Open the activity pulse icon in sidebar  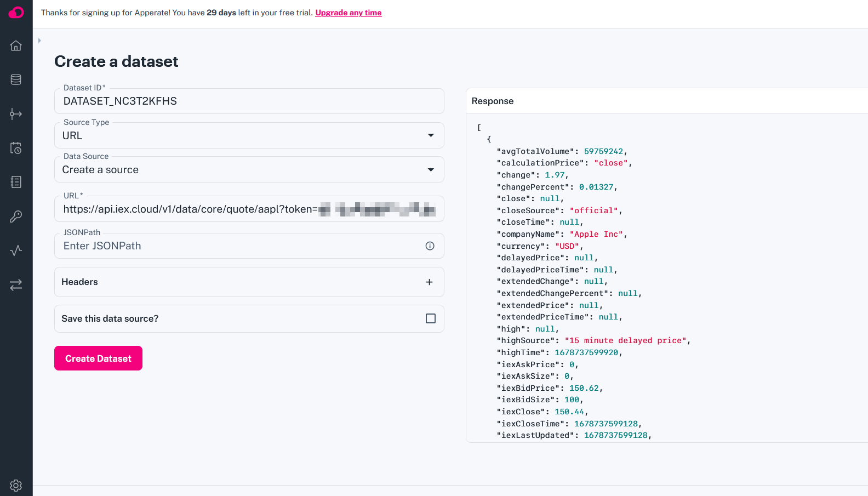point(16,250)
